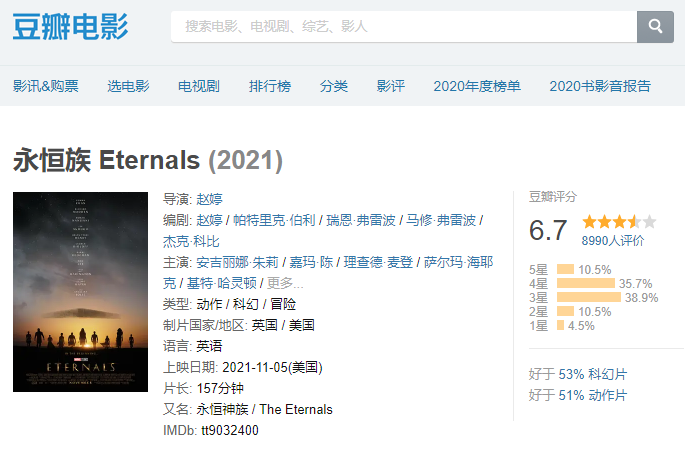Click the 2星 rating bar
Viewport: 685px width, 457px height.
[565, 311]
